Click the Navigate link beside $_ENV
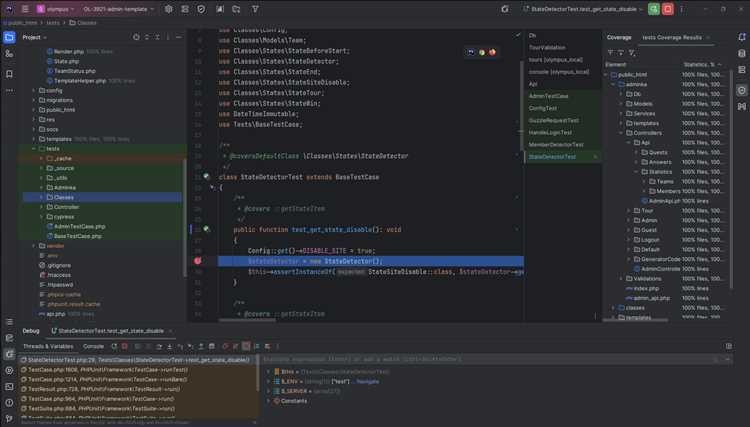Image resolution: width=750 pixels, height=427 pixels. point(368,382)
